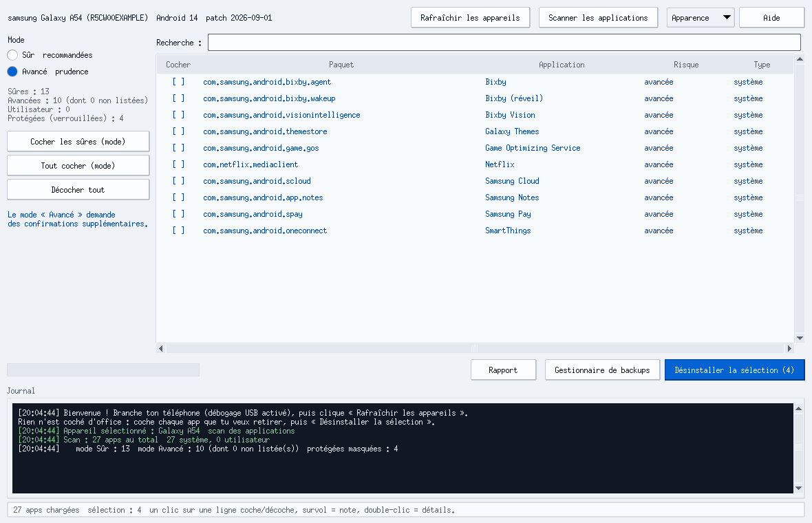
Task: Open the Rapport report
Action: [x=503, y=370]
